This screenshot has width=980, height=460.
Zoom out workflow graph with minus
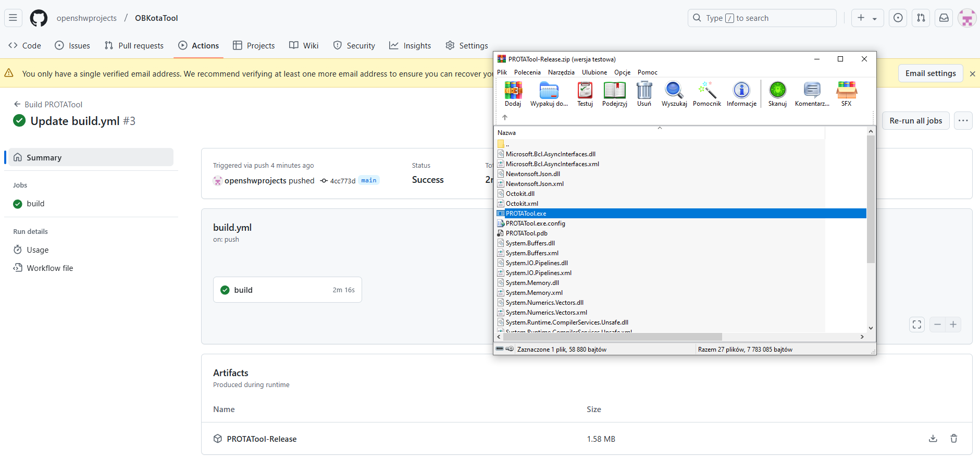[937, 325]
